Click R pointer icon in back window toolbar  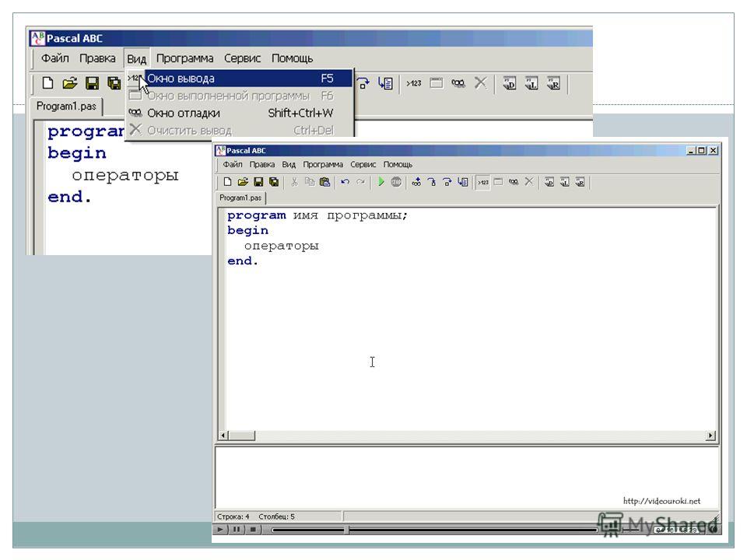[553, 84]
